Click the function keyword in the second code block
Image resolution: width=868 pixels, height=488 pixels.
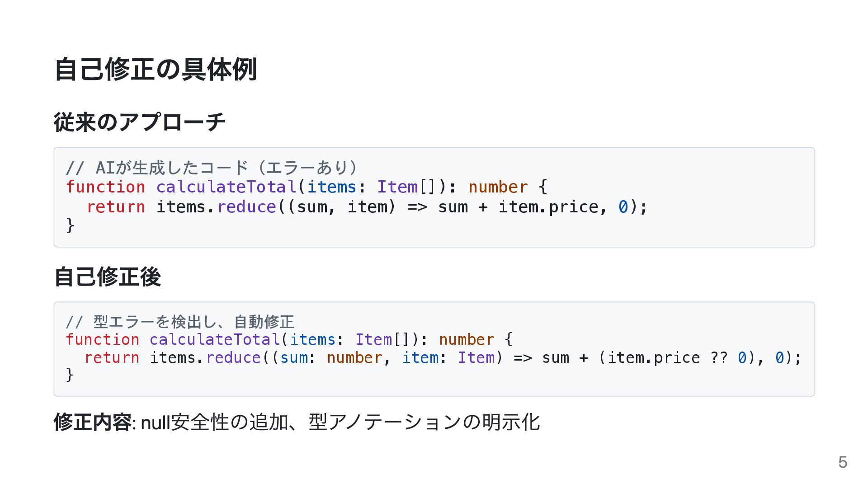103,339
